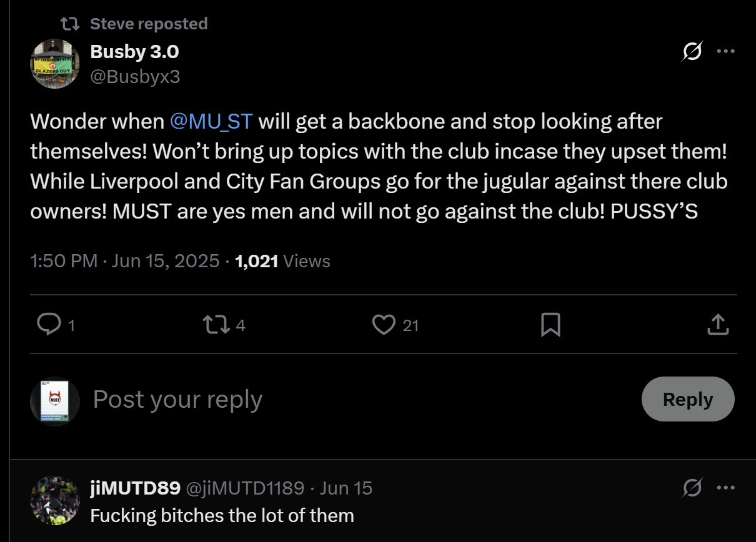Open Grok icon on jiMUTD89 reply
756x542 pixels.
click(692, 488)
